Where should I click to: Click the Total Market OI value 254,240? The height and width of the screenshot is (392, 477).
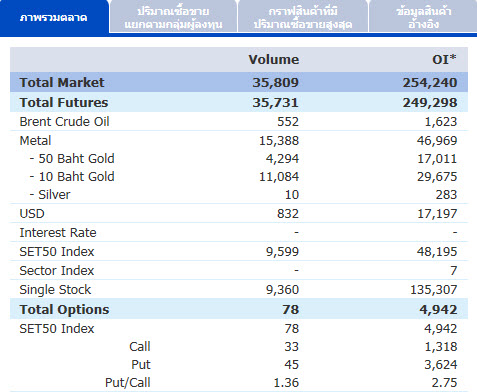pyautogui.click(x=430, y=82)
